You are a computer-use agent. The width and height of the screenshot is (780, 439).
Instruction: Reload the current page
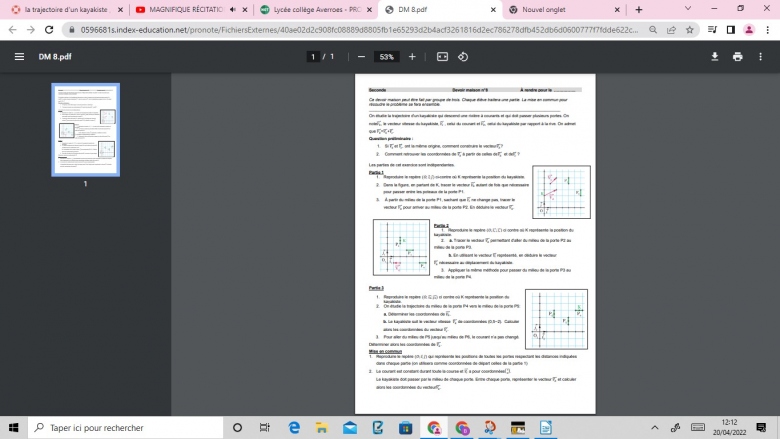[49, 30]
